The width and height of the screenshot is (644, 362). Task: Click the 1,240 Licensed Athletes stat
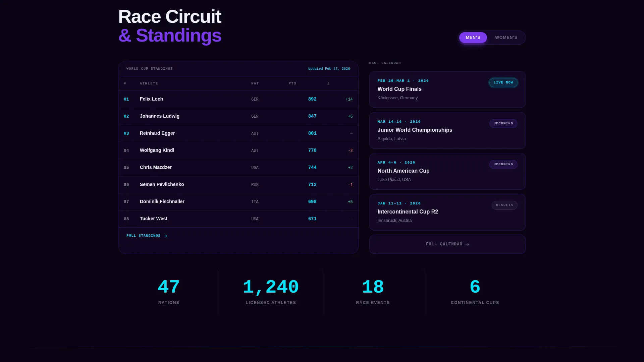click(x=271, y=292)
